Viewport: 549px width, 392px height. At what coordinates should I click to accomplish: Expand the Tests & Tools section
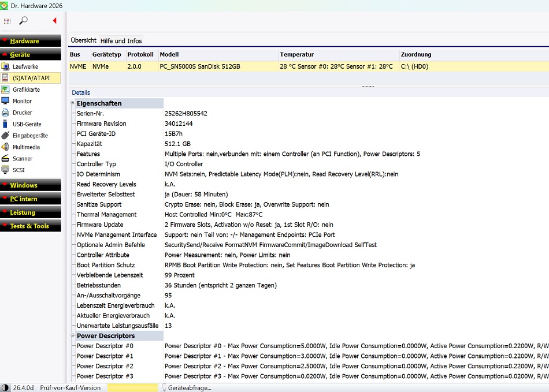31,226
